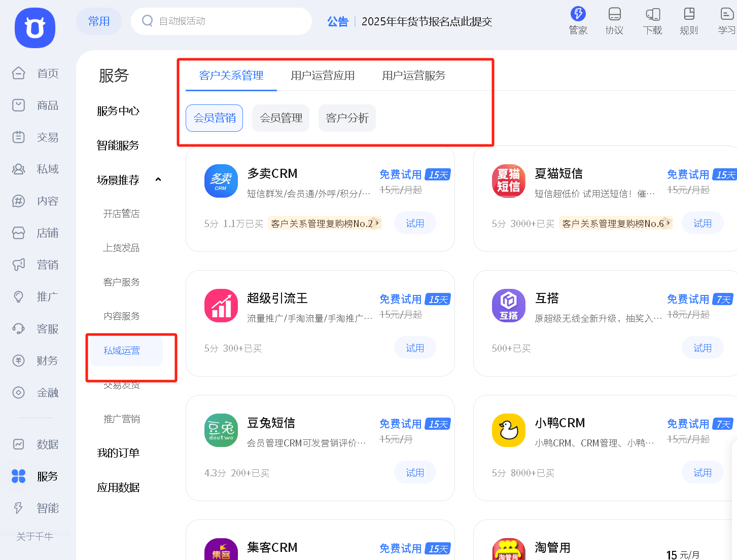
Task: Open the 首页 home icon in sidebar
Action: coord(19,73)
